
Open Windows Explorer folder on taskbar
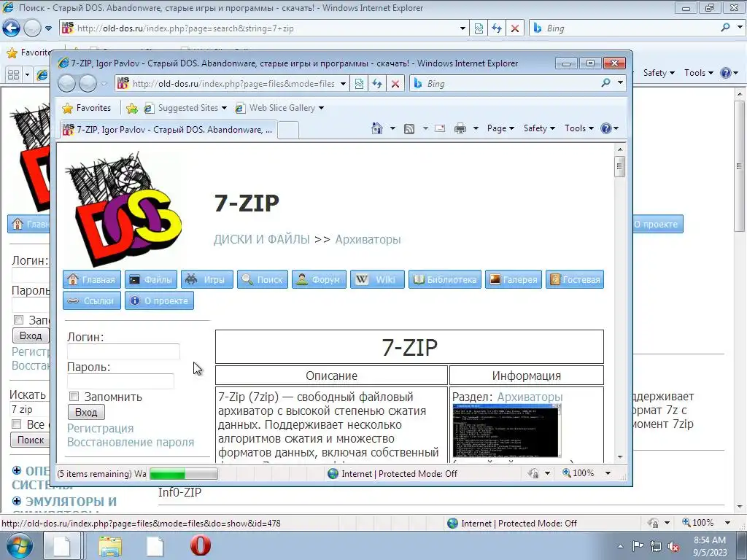[110, 545]
